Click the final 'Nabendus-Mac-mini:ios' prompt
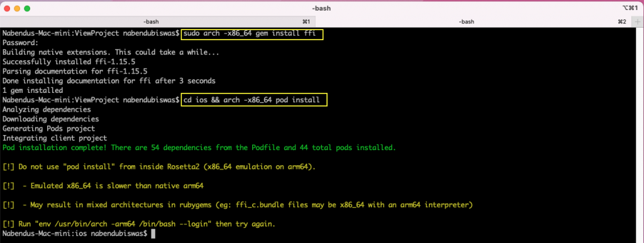Screen dimensions: 644x243 (75, 234)
